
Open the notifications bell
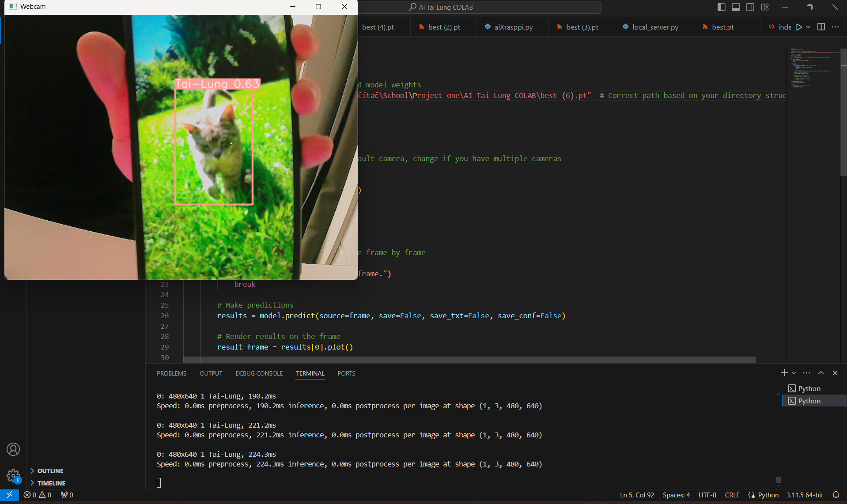pyautogui.click(x=836, y=495)
